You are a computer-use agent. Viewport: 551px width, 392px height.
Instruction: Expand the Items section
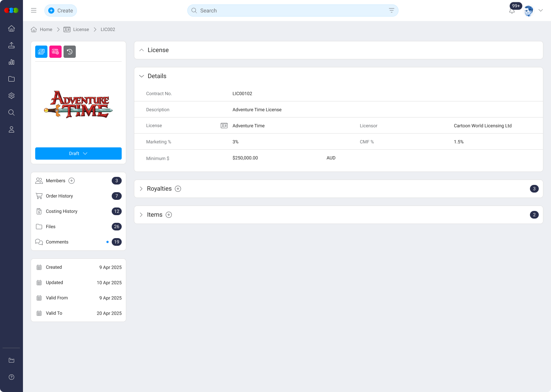pos(141,215)
